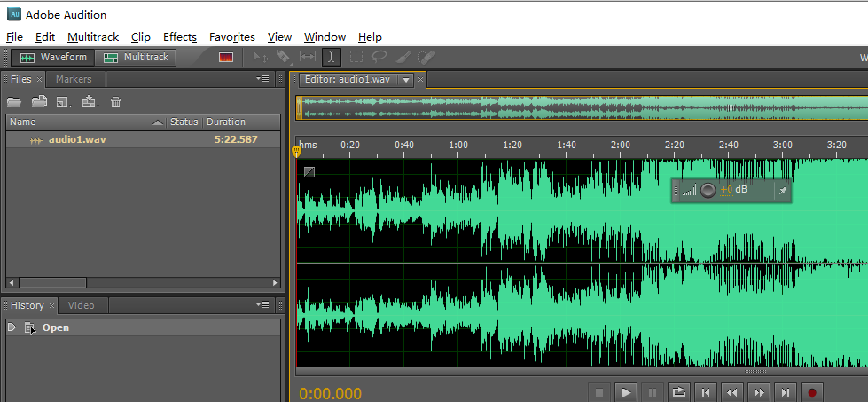Move playhead to next marker
Viewport: 868px width, 402px height.
[x=785, y=392]
